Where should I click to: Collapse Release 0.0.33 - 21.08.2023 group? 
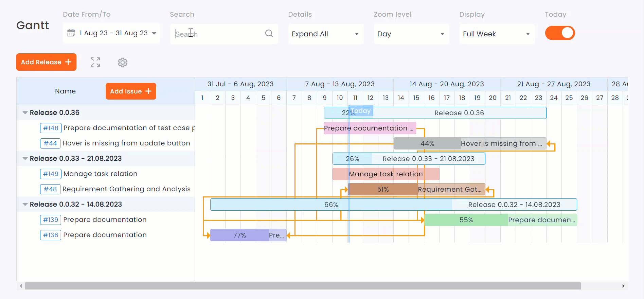(25, 159)
